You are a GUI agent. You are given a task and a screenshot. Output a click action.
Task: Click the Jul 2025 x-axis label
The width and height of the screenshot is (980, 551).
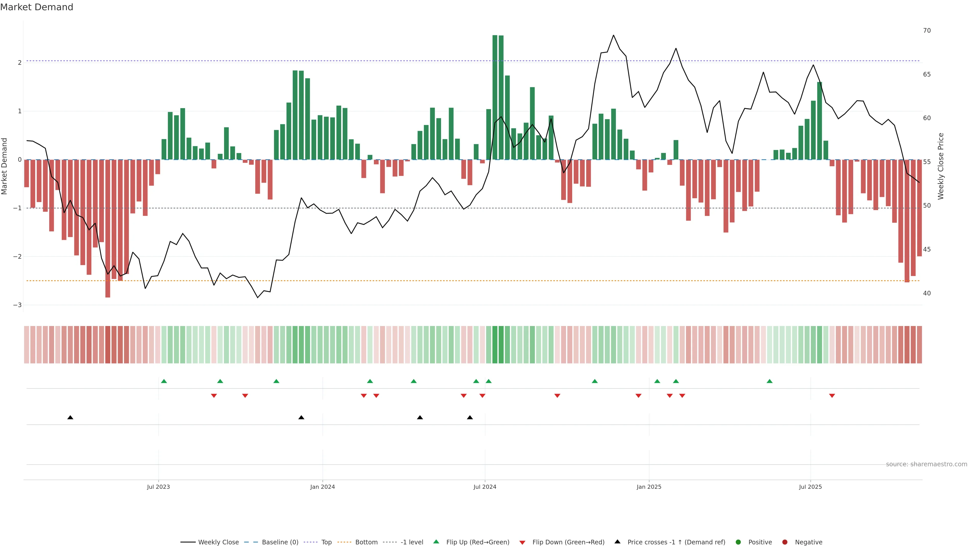pos(810,487)
